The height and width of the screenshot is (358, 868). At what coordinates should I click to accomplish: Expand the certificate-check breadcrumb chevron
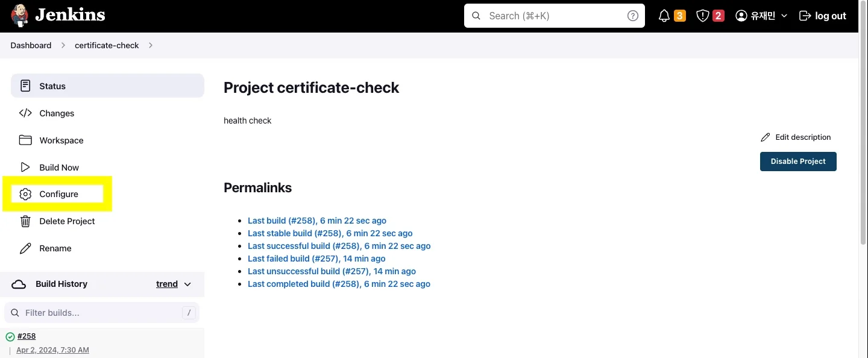point(151,45)
